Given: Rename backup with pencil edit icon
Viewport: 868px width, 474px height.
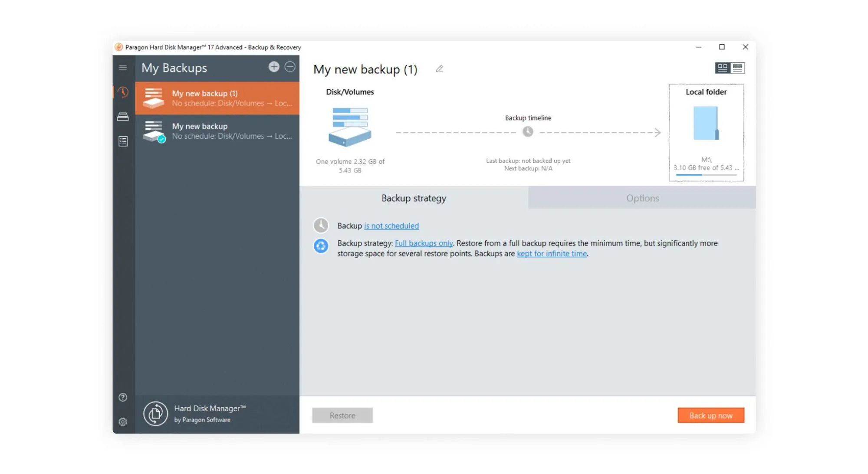Looking at the screenshot, I should tap(439, 69).
